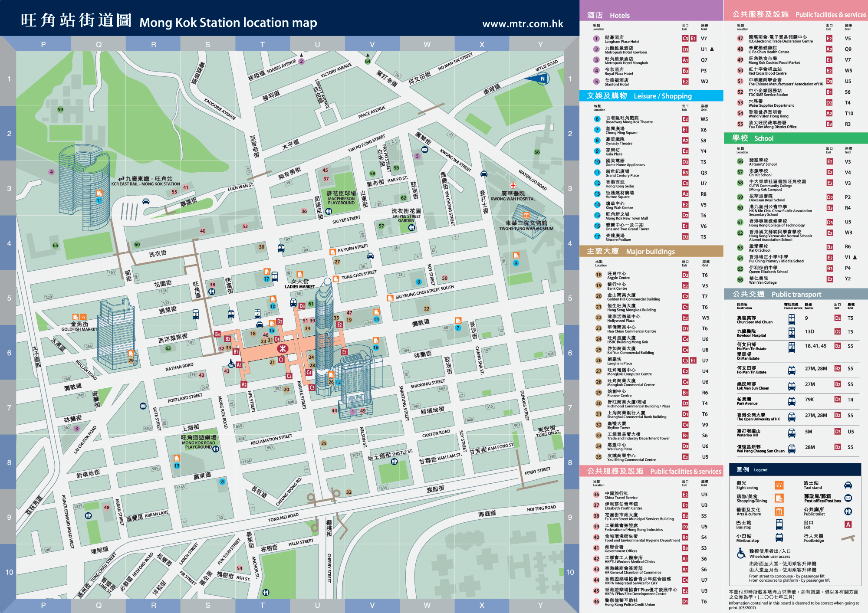Select exit E2 marker on the map
The height and width of the screenshot is (613, 868).
[339, 325]
